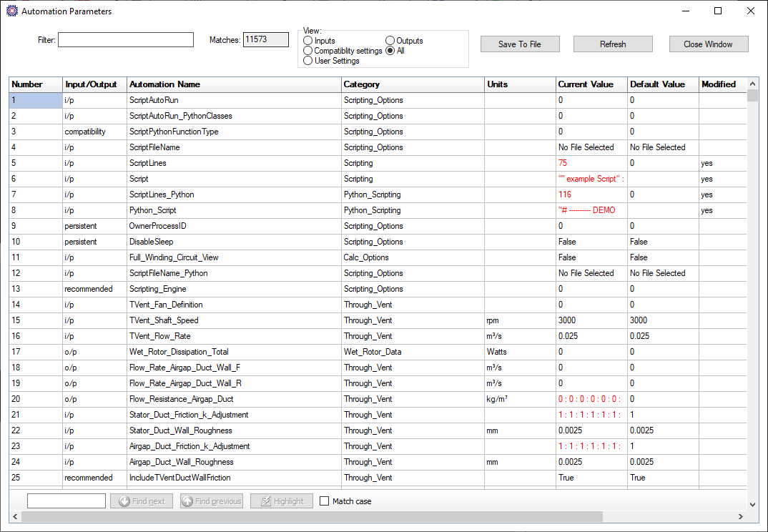Click TVent_Flow_Rate current value 0.025
This screenshot has height=532, width=768.
(591, 335)
